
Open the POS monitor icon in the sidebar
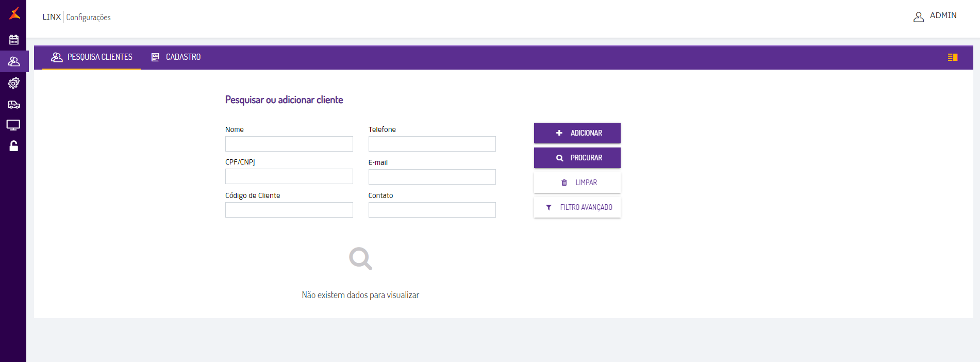(13, 125)
